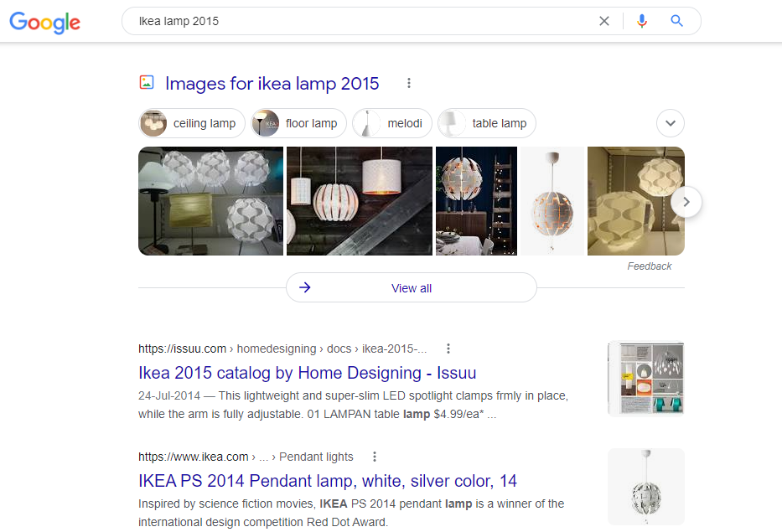Select the floor lamp filter chip
This screenshot has width=782, height=532.
[x=298, y=123]
